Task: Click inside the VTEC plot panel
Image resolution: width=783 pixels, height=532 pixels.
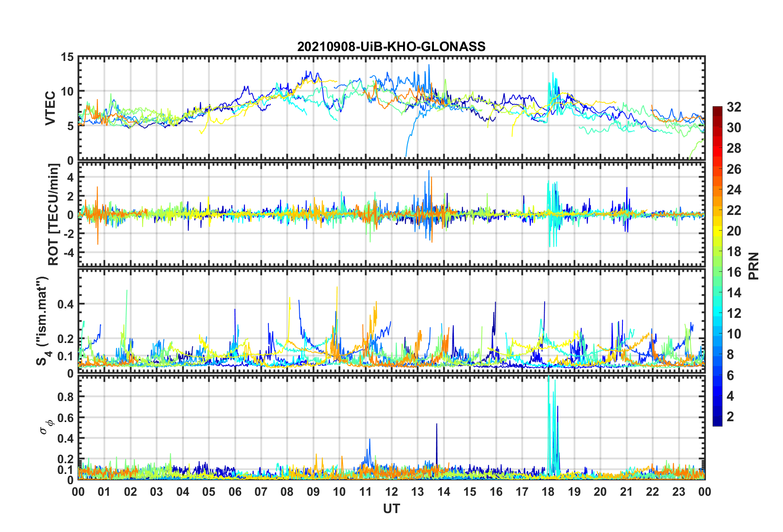Action: click(x=391, y=108)
